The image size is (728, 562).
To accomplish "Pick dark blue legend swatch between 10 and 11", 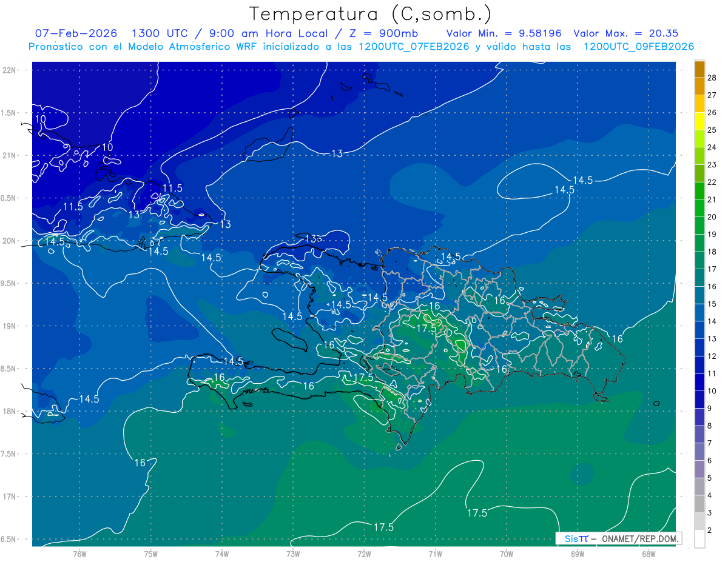I will click(699, 382).
